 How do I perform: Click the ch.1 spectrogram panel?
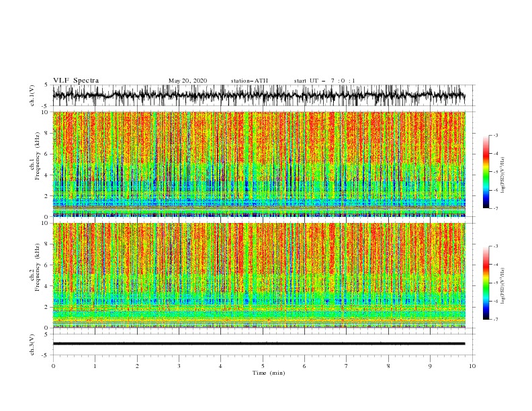point(259,164)
